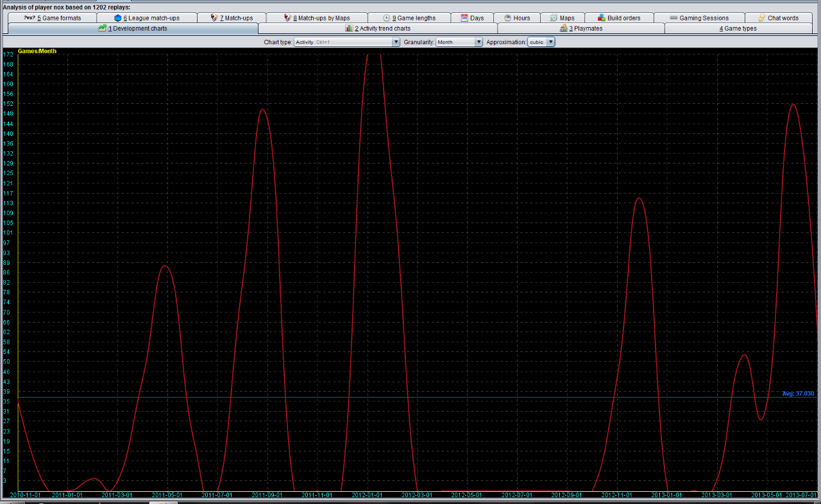Click the 2012-11-01 date label
Viewport: 821px width, 504px height.
click(617, 495)
